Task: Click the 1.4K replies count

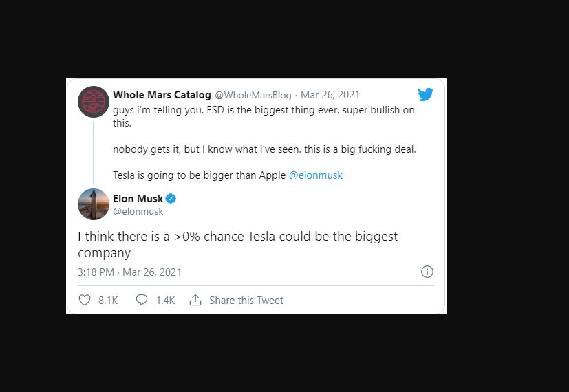Action: pyautogui.click(x=165, y=301)
